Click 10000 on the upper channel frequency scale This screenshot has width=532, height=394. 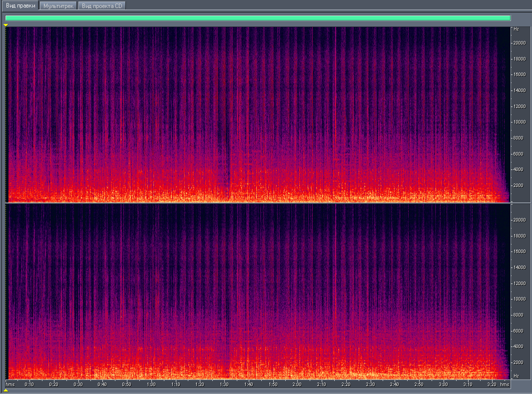pos(520,122)
